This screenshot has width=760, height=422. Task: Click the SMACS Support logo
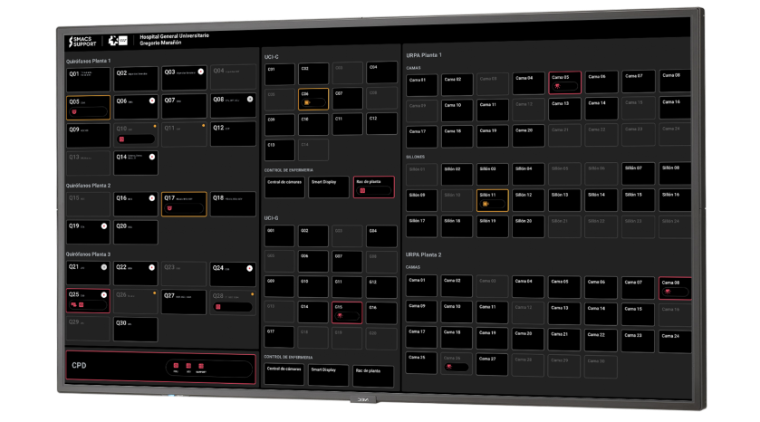(84, 39)
